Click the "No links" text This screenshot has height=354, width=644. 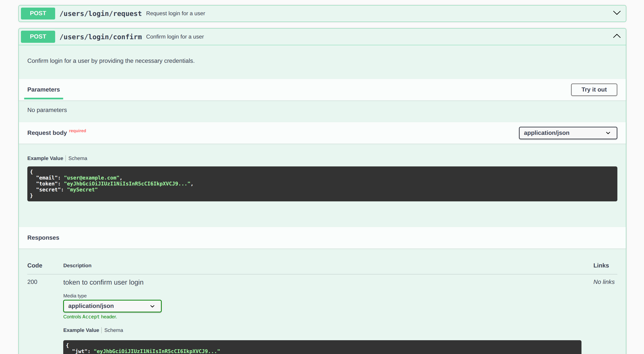point(604,282)
